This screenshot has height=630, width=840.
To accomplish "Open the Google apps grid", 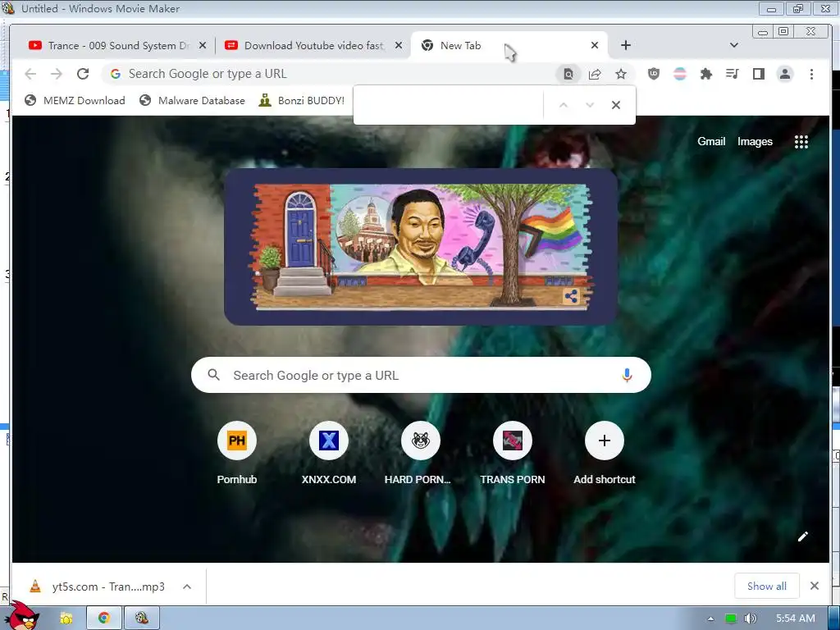I will 801,141.
